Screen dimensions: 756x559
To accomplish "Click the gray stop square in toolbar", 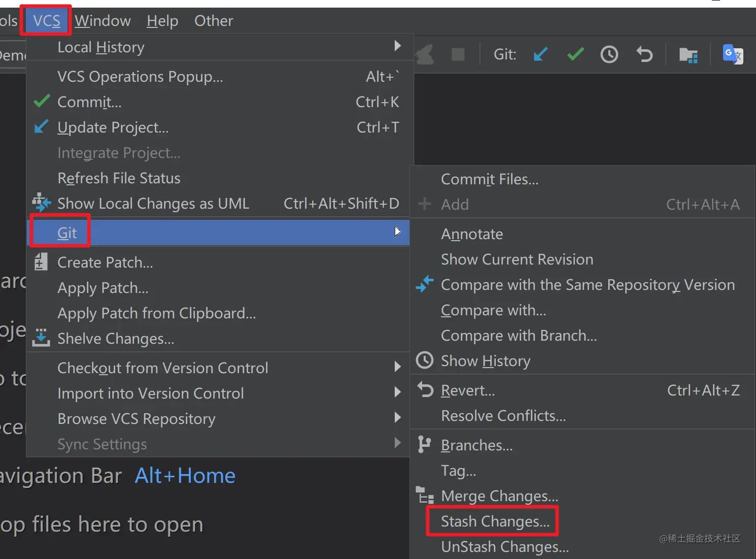I will coord(458,54).
